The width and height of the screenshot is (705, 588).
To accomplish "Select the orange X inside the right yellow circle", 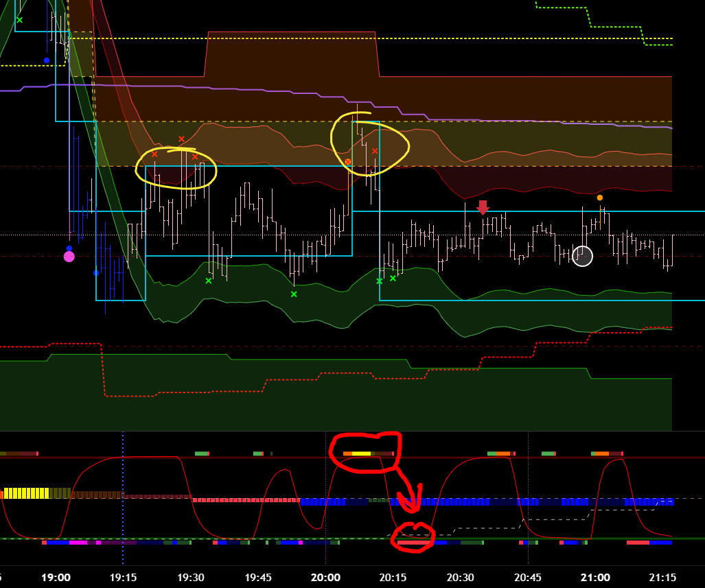I will (348, 162).
